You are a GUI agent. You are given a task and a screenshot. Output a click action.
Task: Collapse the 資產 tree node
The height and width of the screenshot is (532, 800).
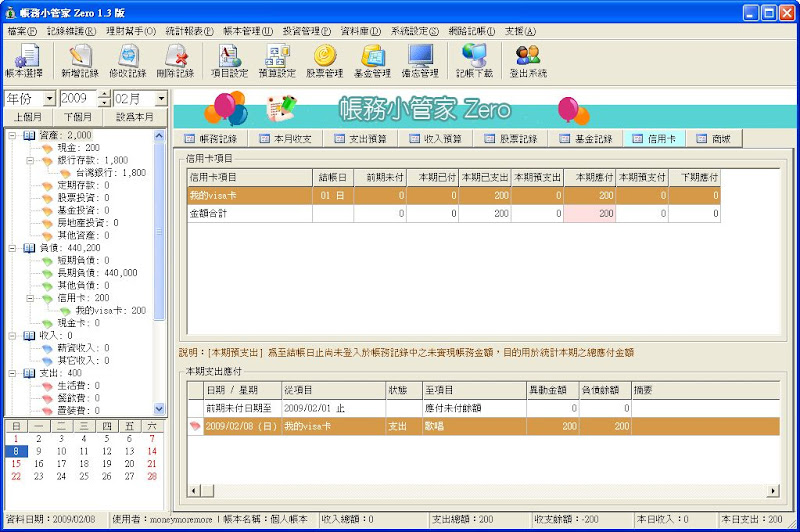click(11, 135)
